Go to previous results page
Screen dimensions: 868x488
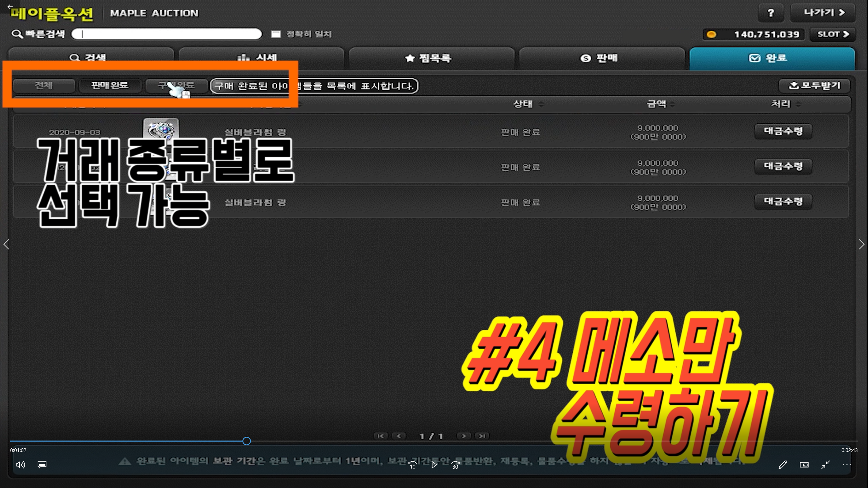click(x=399, y=436)
